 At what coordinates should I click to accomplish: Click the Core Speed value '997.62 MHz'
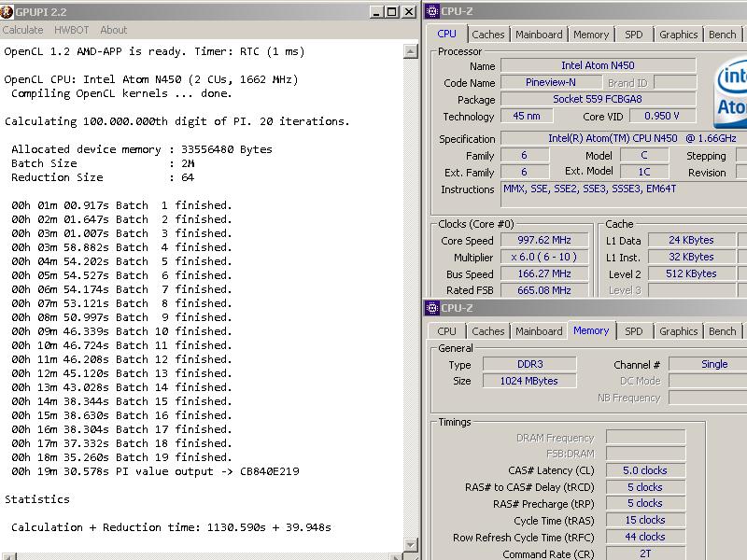click(x=544, y=240)
